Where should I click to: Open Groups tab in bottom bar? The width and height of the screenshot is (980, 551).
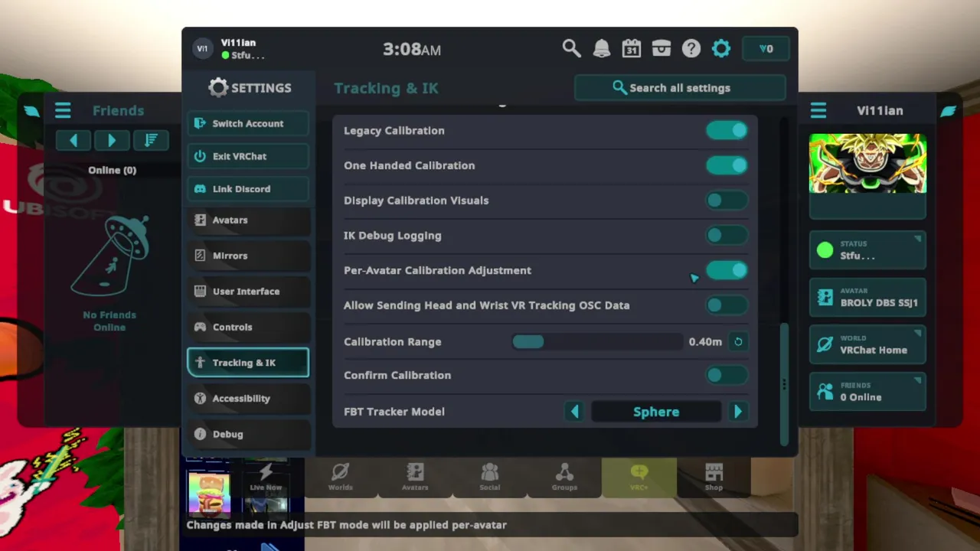[x=564, y=477]
